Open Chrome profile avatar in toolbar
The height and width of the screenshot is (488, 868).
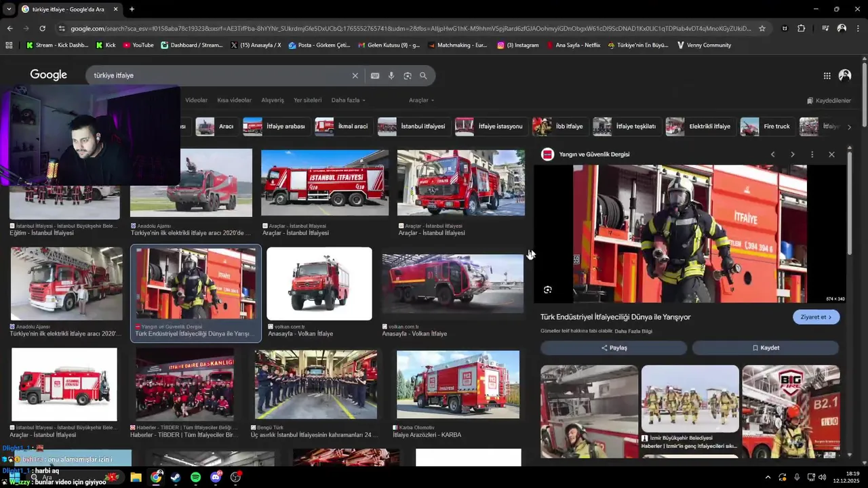[x=842, y=28]
